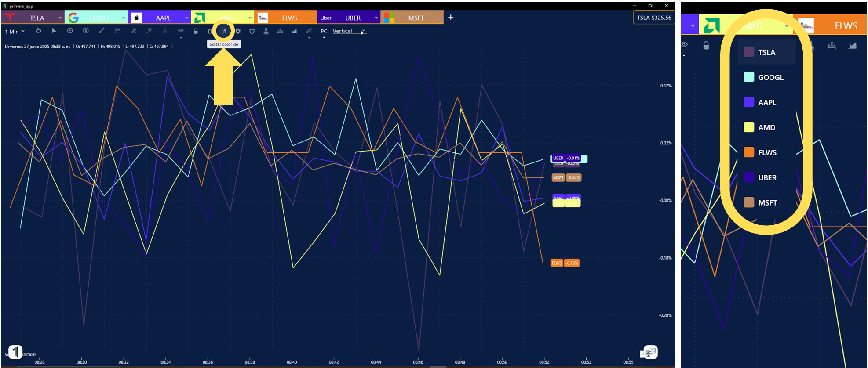
Task: Click the area chart icon
Action: click(294, 31)
